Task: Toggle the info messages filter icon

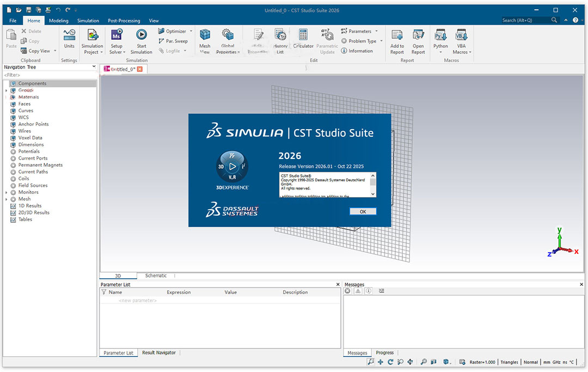Action: [369, 291]
